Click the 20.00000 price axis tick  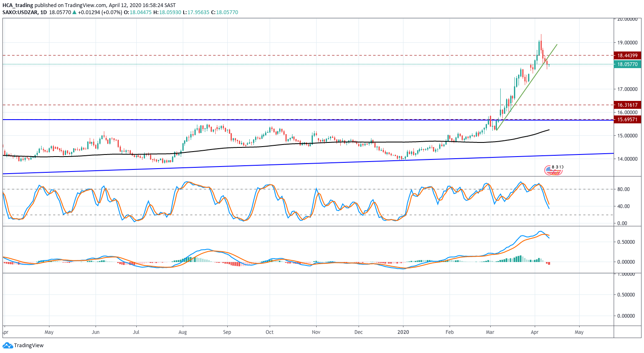(627, 19)
